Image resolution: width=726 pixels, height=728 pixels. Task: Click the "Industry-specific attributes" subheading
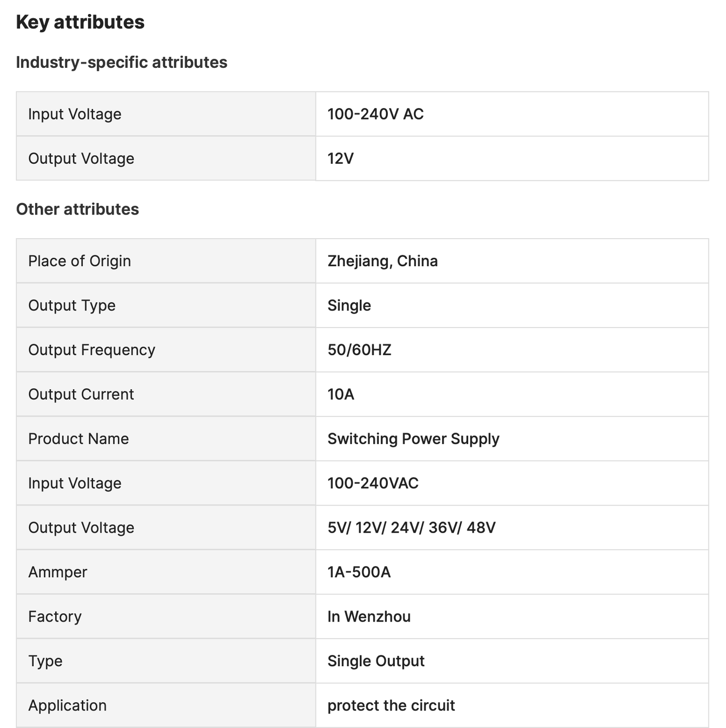click(122, 62)
